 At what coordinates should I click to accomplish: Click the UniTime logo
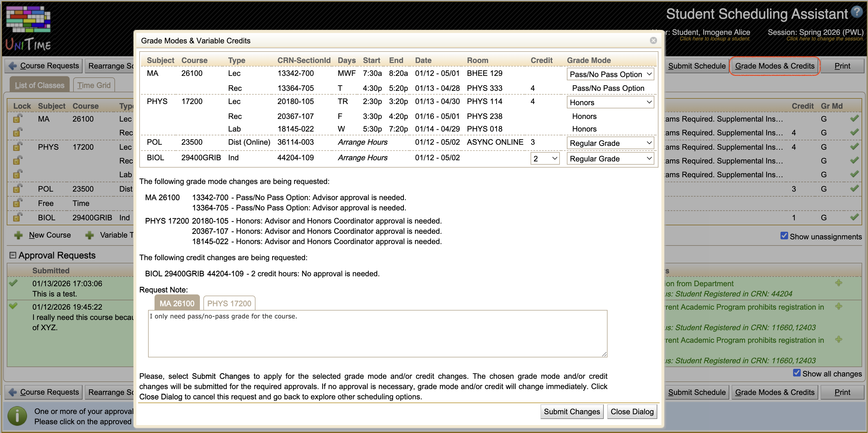point(28,27)
